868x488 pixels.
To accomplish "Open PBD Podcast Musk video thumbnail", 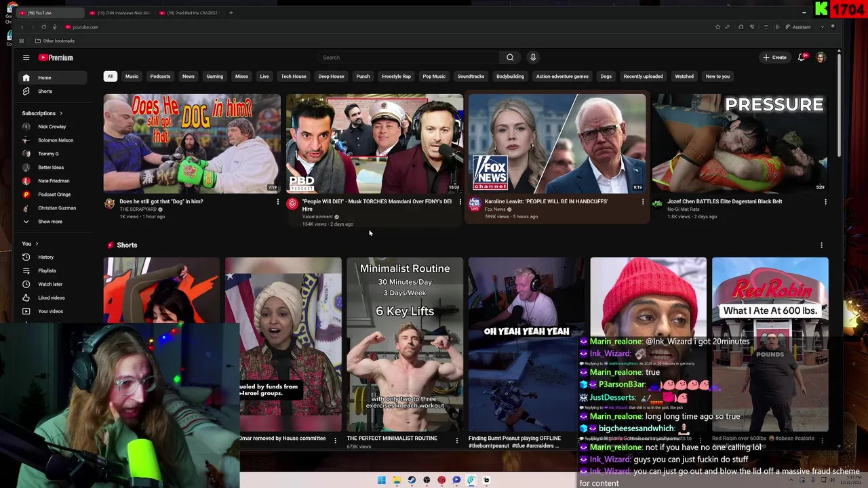I will 374,144.
